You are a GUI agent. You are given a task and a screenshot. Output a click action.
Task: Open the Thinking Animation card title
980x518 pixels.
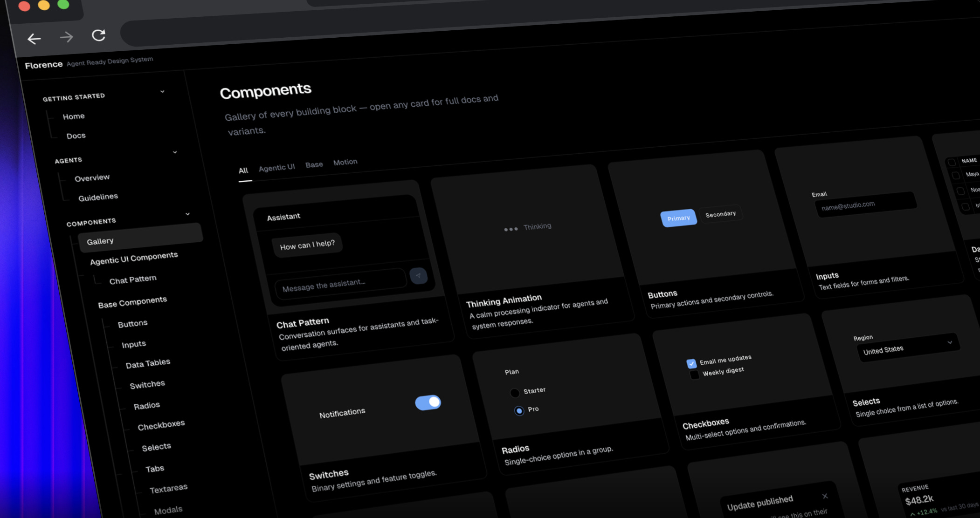(x=504, y=300)
